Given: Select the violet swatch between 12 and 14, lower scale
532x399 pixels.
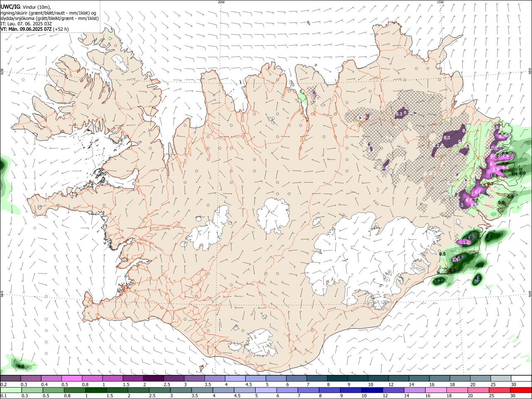Looking at the screenshot, I should click(393, 390).
